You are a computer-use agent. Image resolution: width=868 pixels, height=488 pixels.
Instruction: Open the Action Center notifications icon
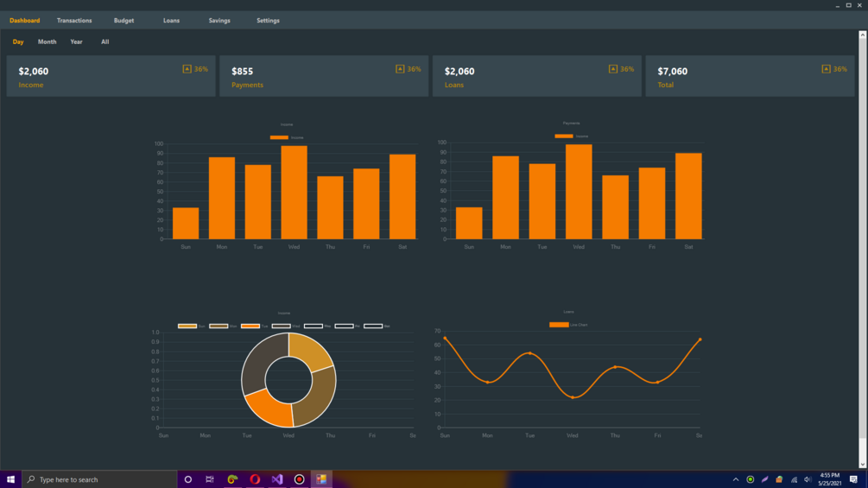tap(853, 479)
